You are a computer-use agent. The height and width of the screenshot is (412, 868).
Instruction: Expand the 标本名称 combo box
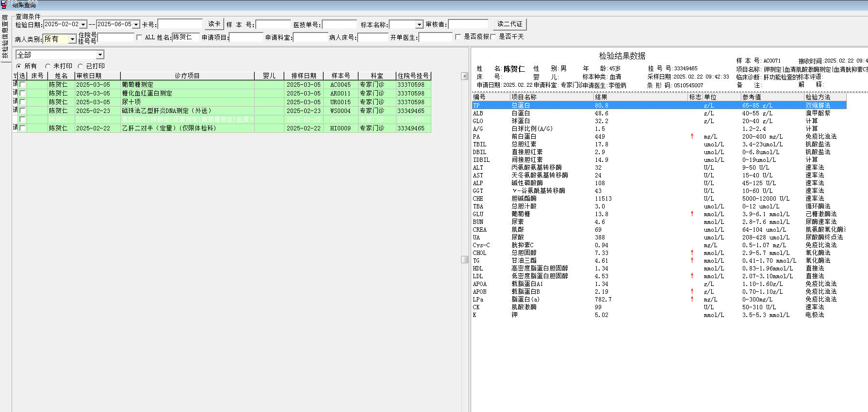pos(419,25)
